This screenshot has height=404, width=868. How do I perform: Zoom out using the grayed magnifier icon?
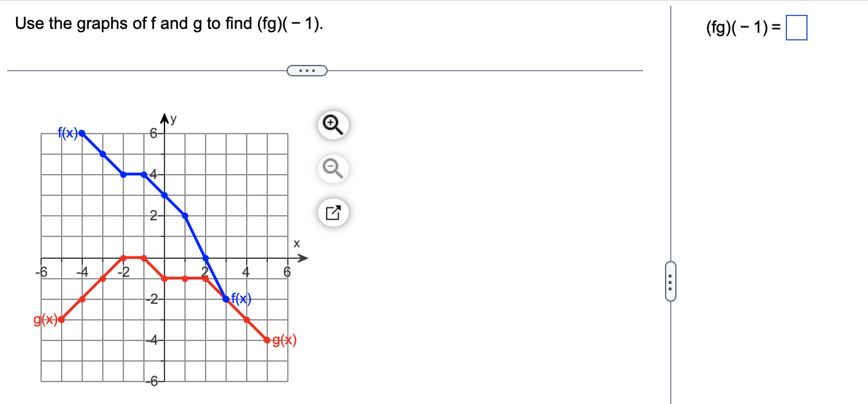tap(333, 168)
